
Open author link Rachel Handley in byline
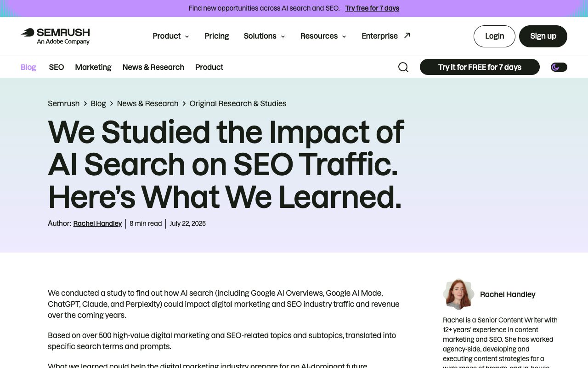[x=97, y=224]
